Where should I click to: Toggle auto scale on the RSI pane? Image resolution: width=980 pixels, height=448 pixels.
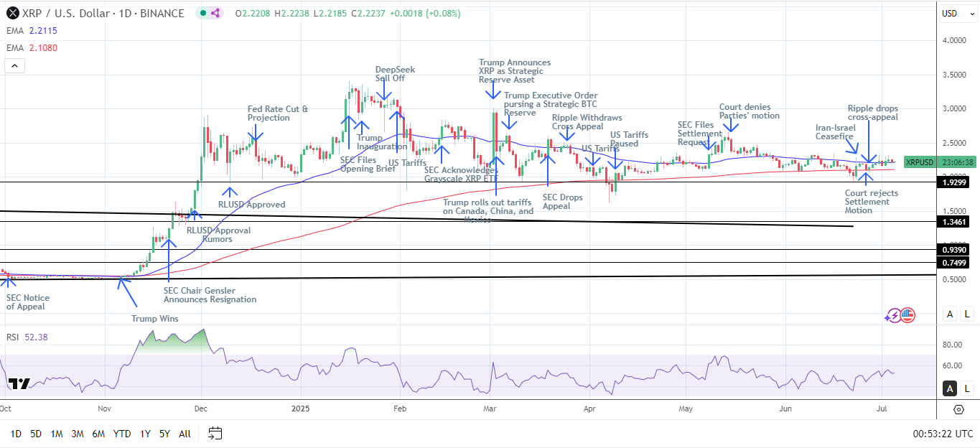click(x=950, y=388)
